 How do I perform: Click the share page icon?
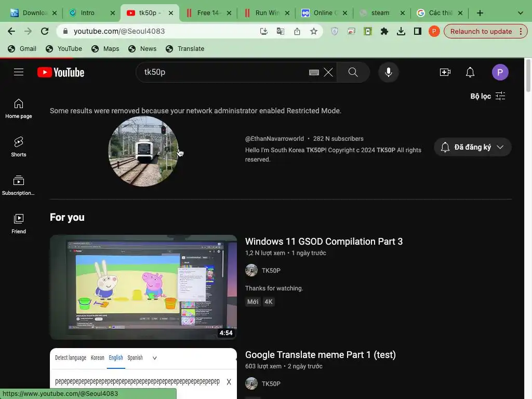(x=297, y=32)
